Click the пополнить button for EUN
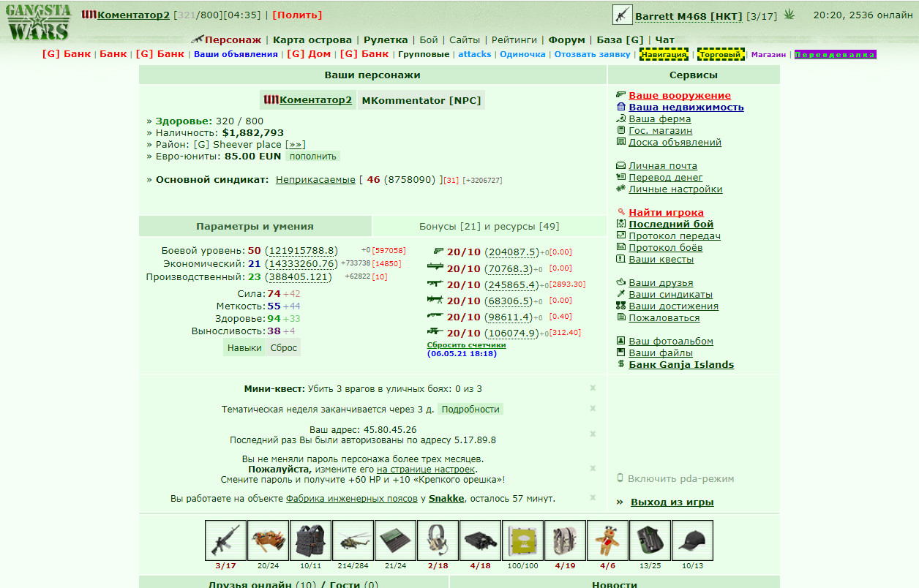The height and width of the screenshot is (588, 919). point(313,157)
